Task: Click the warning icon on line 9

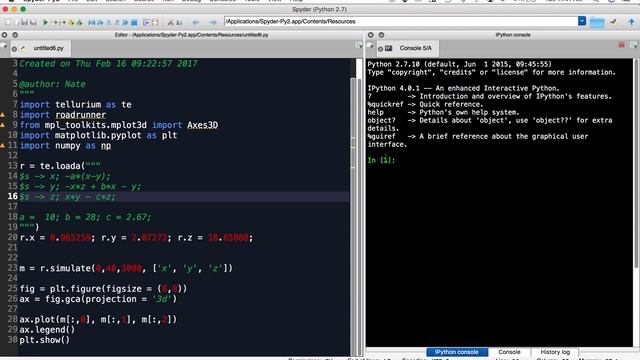Action: click(x=2, y=125)
